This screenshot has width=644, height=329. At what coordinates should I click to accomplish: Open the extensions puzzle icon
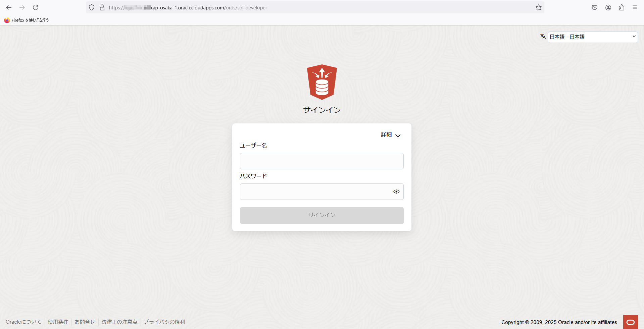622,7
